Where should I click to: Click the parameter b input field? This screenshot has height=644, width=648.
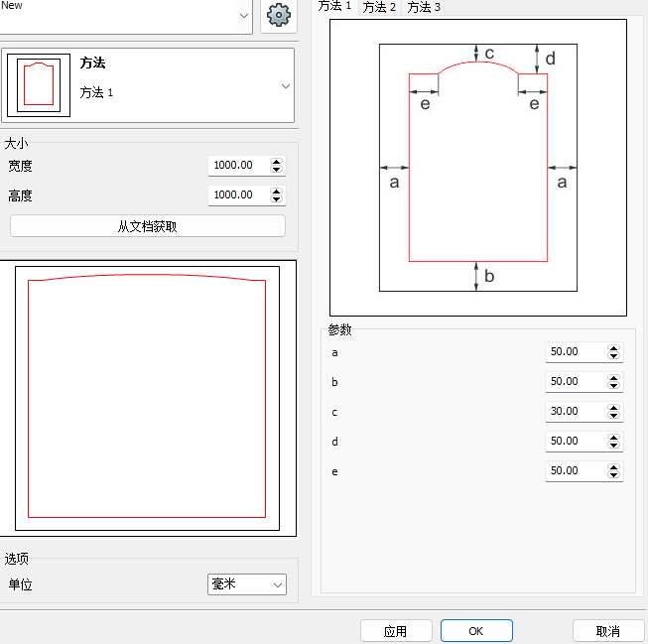click(574, 382)
